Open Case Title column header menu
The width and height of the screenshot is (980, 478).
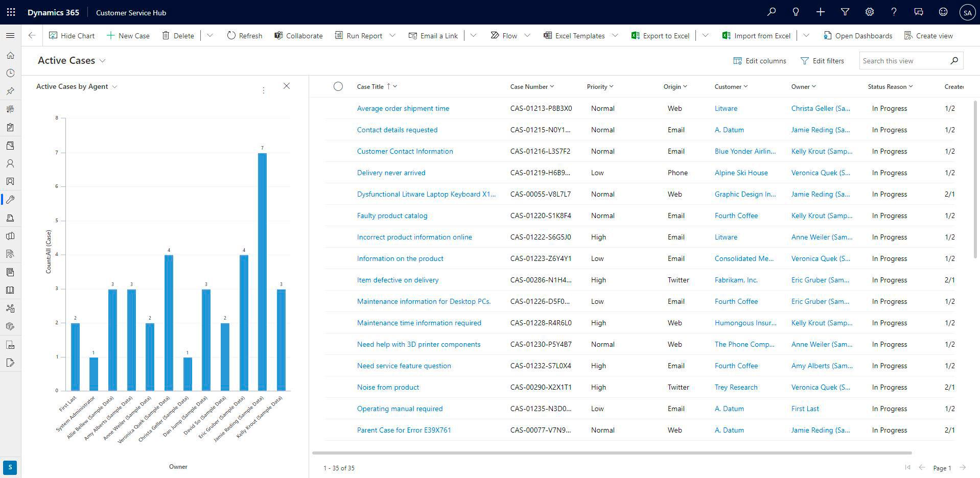click(377, 86)
